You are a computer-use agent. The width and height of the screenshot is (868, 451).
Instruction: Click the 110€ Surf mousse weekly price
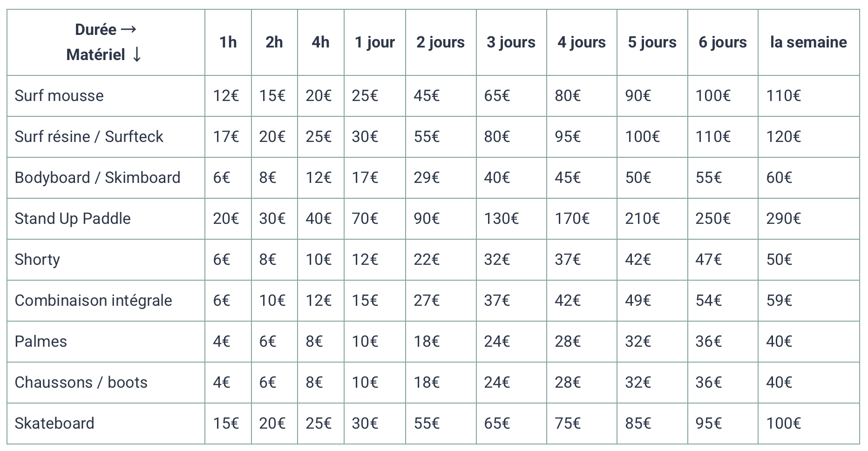783,96
